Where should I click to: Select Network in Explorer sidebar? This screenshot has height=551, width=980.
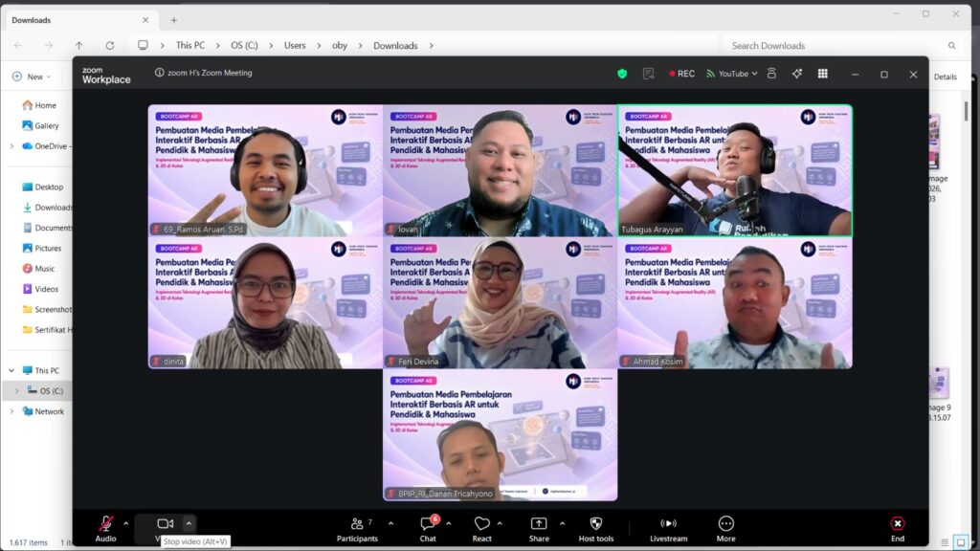[42, 411]
